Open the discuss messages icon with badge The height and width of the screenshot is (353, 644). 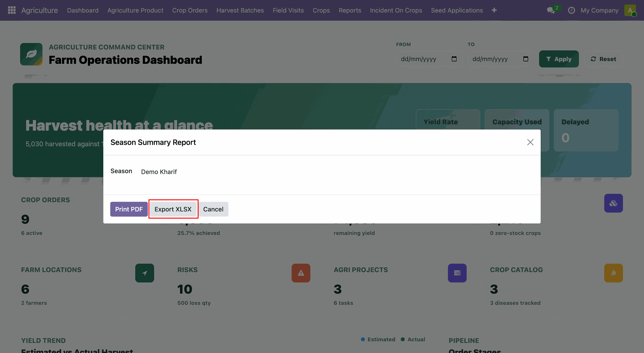(552, 10)
